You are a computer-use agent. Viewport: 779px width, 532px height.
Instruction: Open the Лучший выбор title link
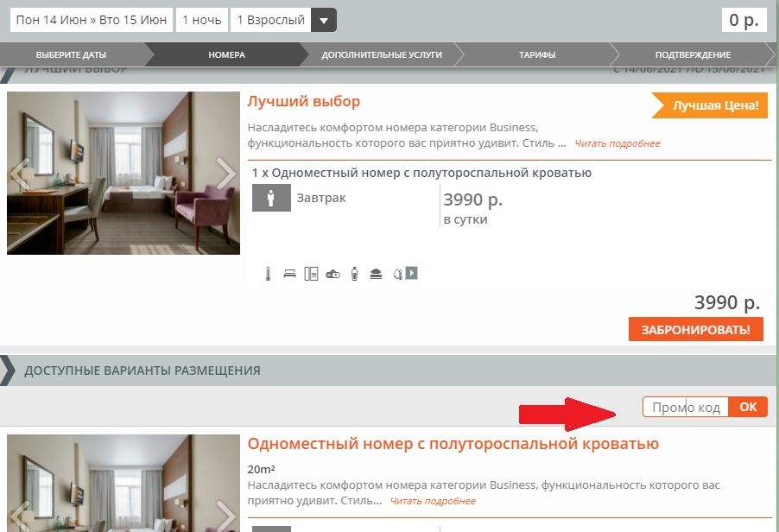[303, 102]
